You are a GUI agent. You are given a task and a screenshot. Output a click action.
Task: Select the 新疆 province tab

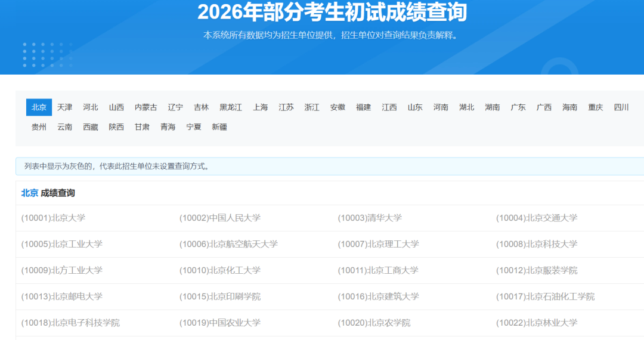click(x=219, y=127)
